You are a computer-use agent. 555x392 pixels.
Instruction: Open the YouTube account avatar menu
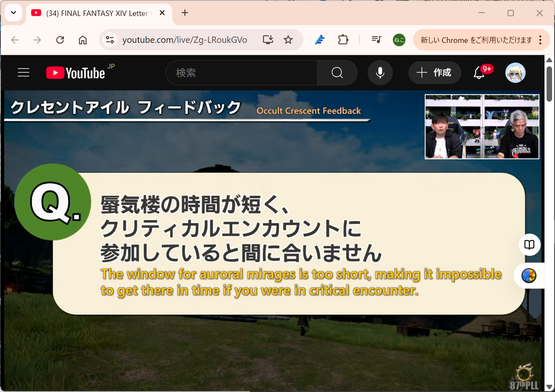point(516,73)
